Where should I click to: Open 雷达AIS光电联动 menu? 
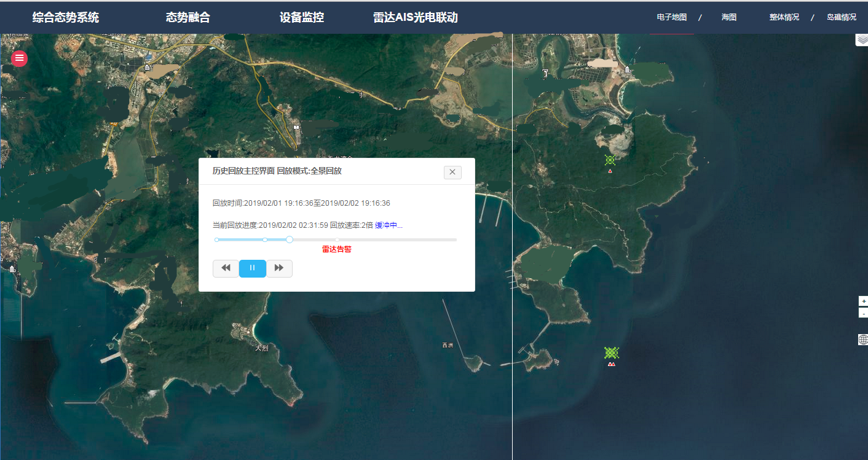click(416, 18)
